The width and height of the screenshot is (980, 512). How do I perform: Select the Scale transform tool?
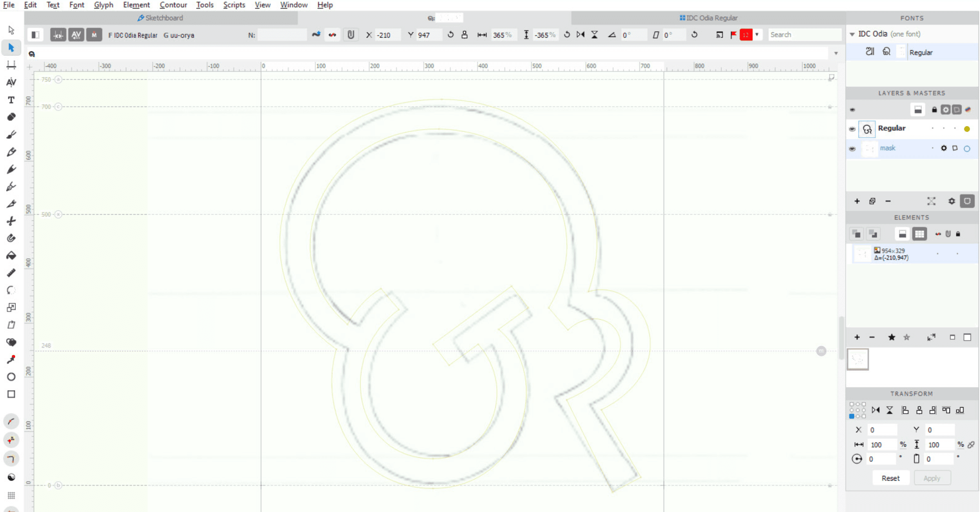point(11,307)
